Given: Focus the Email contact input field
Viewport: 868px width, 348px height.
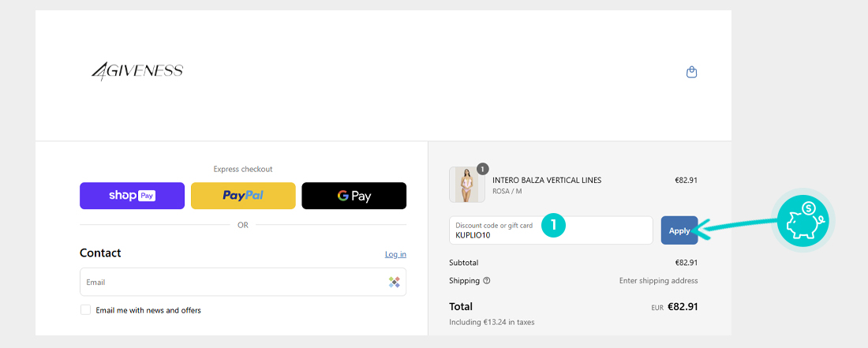Looking at the screenshot, I should pyautogui.click(x=243, y=283).
